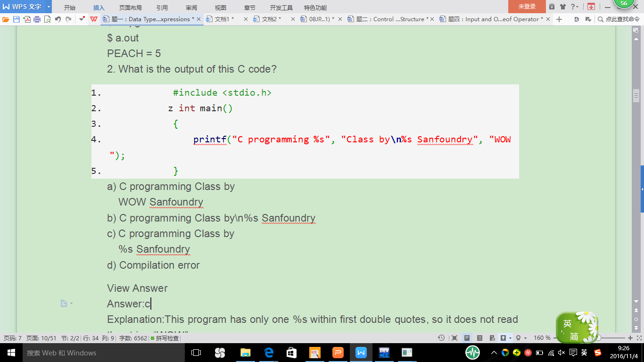Select outline view icon in status bar
This screenshot has height=362, width=644.
tap(479, 338)
